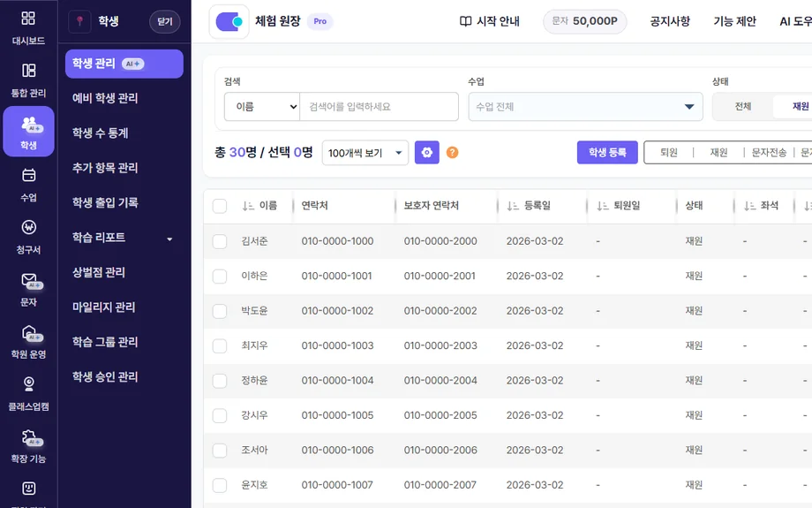
Task: Click phone number 010-0000-1003
Action: [338, 345]
